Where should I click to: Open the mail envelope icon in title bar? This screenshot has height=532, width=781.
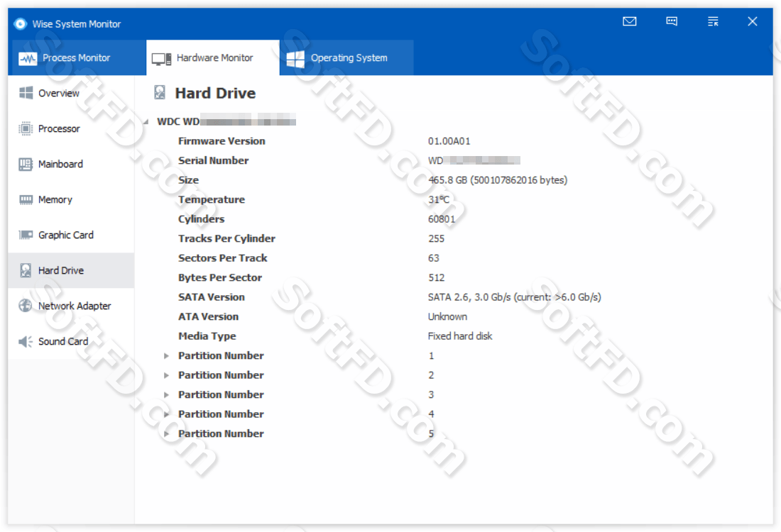(630, 21)
